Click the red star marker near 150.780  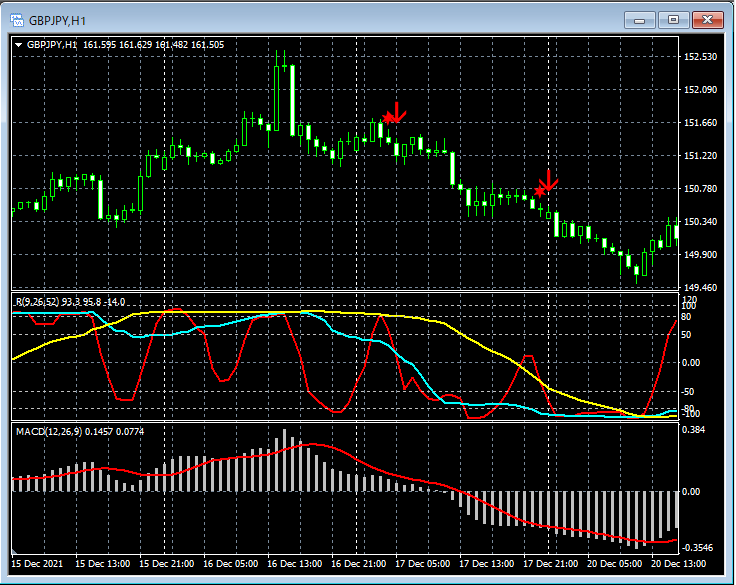pos(540,191)
